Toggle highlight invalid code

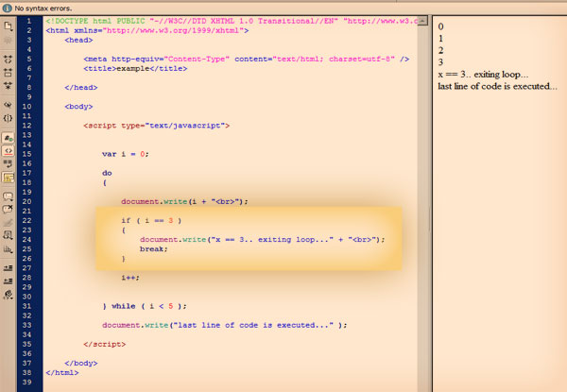pos(8,150)
